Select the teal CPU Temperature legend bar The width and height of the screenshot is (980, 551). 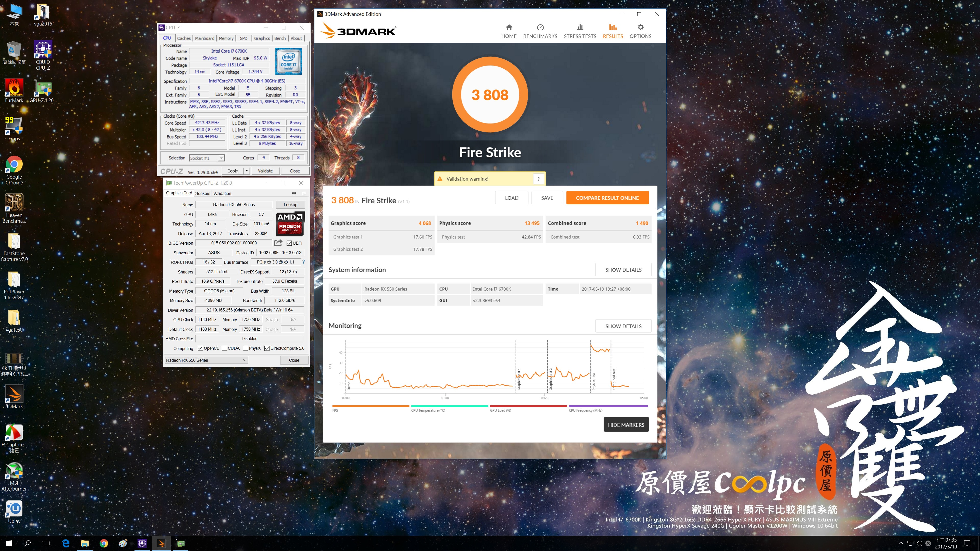(x=449, y=406)
